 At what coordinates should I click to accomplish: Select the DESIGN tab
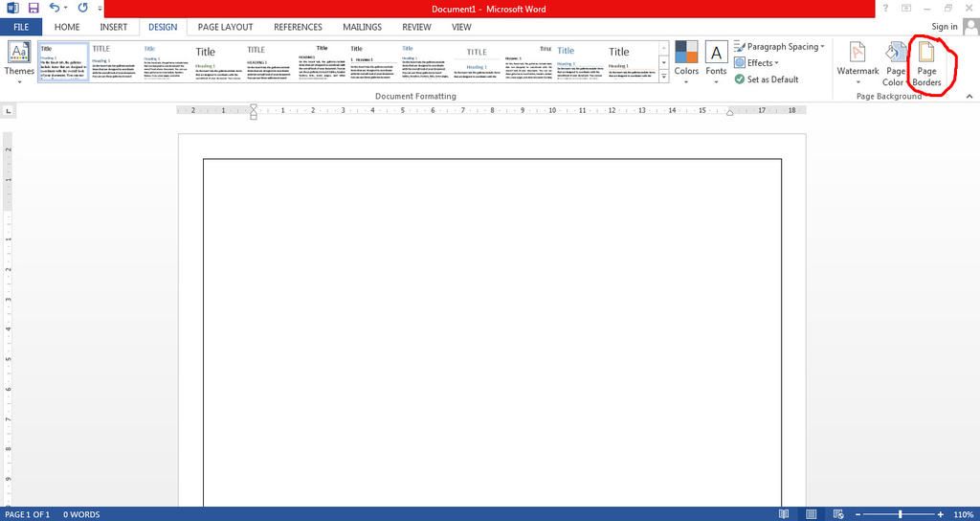(x=163, y=27)
